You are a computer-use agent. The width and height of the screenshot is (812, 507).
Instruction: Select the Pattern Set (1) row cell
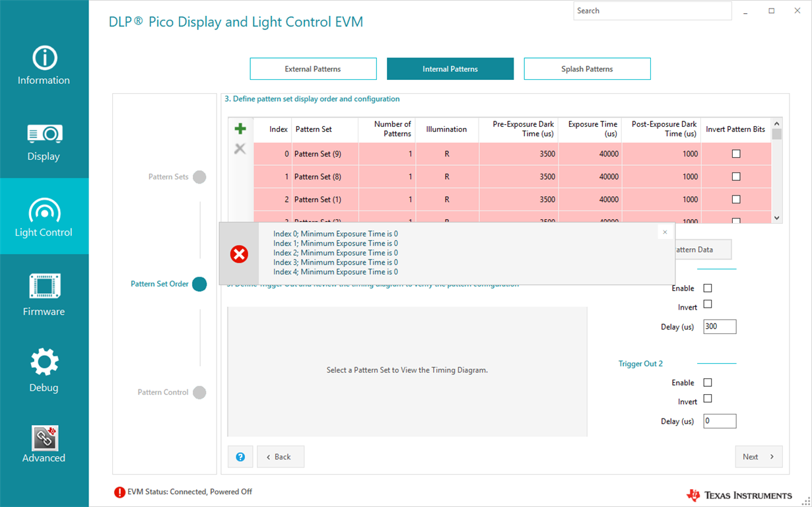coord(325,199)
